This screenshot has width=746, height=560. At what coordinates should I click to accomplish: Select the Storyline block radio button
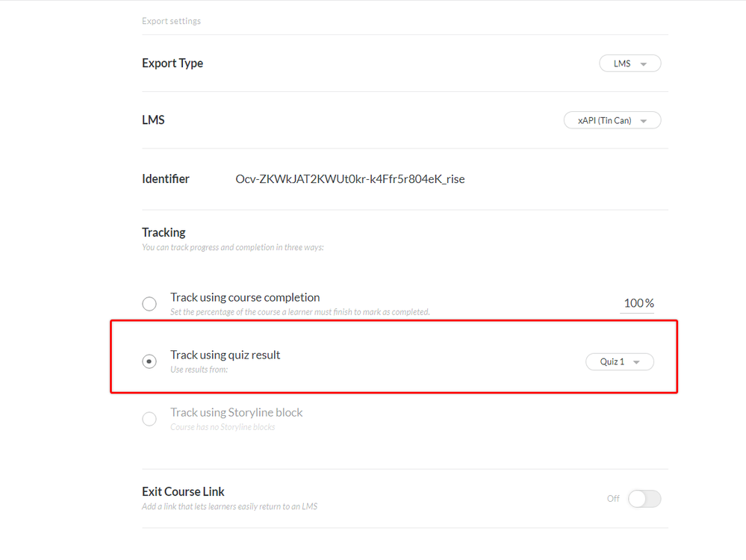pyautogui.click(x=149, y=419)
